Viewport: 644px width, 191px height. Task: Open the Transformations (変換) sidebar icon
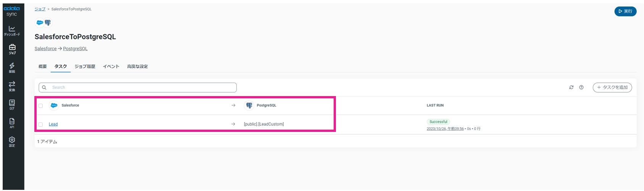12,86
